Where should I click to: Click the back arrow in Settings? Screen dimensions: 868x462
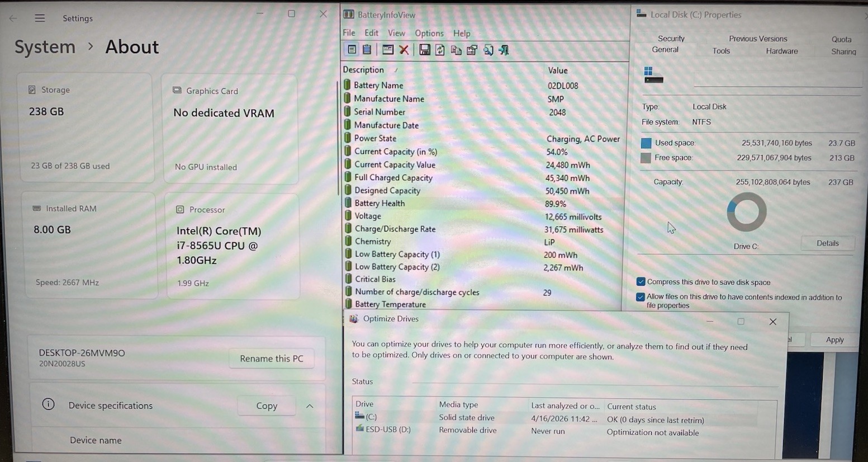point(13,18)
